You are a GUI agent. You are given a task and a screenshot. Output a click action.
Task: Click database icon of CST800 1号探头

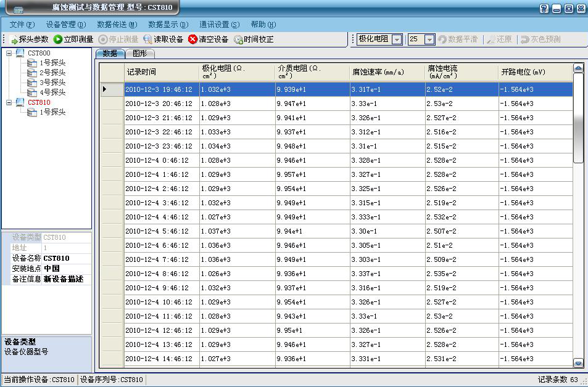tap(32, 63)
